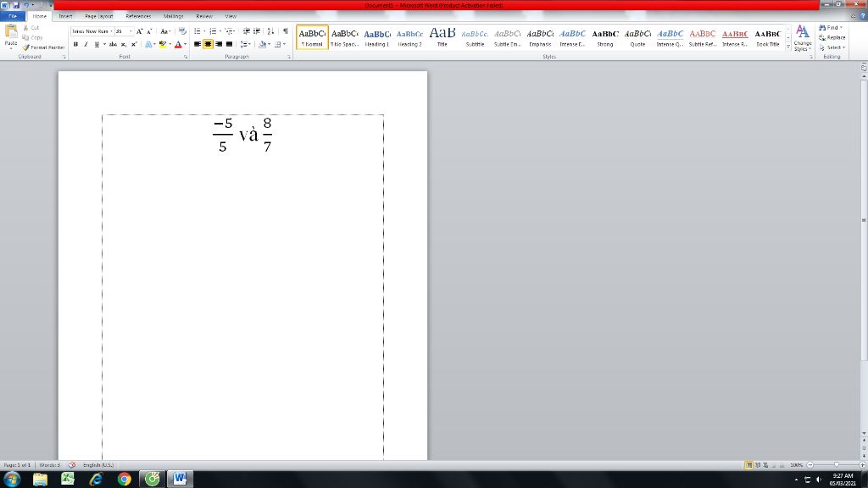Select Center alignment
Screen dimensions: 868x488
[x=208, y=44]
